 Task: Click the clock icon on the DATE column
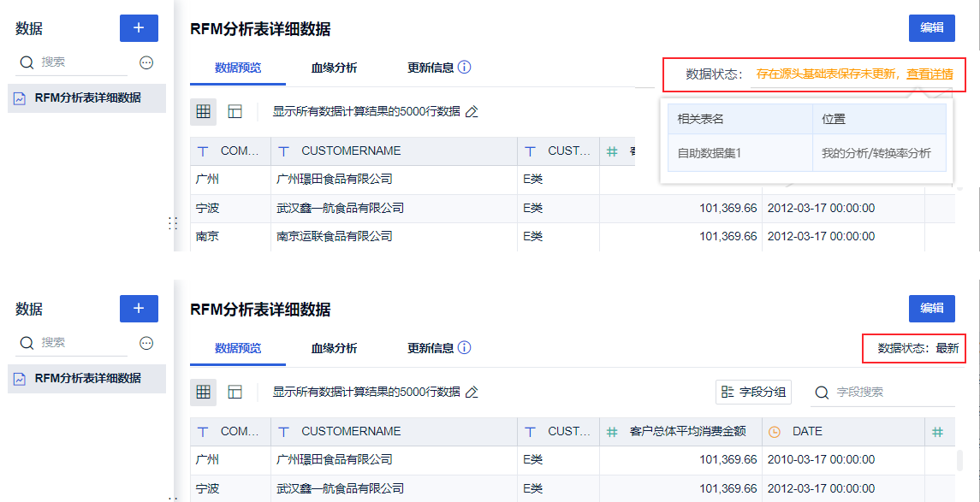point(775,432)
